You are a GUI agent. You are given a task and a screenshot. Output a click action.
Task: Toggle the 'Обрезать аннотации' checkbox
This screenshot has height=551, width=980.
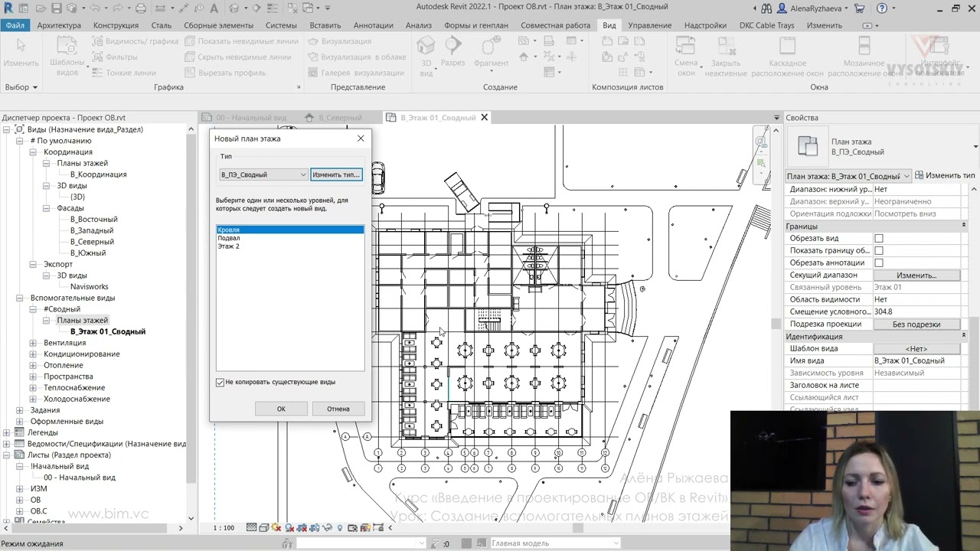click(879, 262)
